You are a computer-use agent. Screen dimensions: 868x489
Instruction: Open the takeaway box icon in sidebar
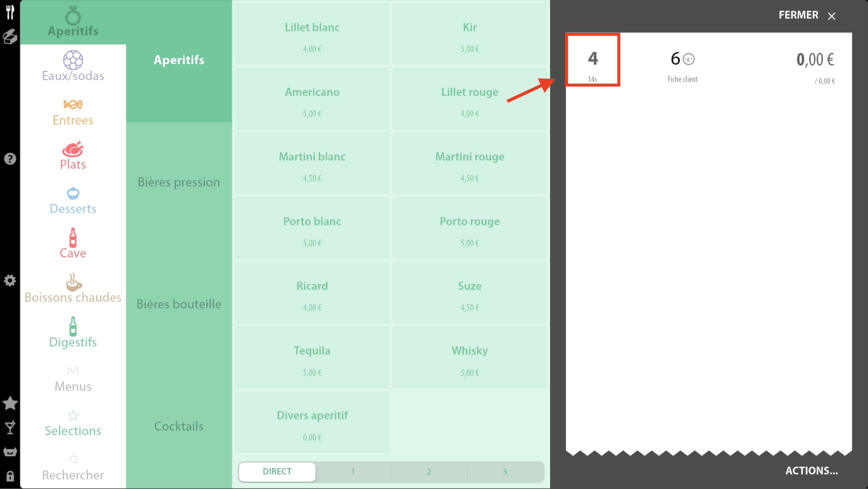pyautogui.click(x=10, y=36)
